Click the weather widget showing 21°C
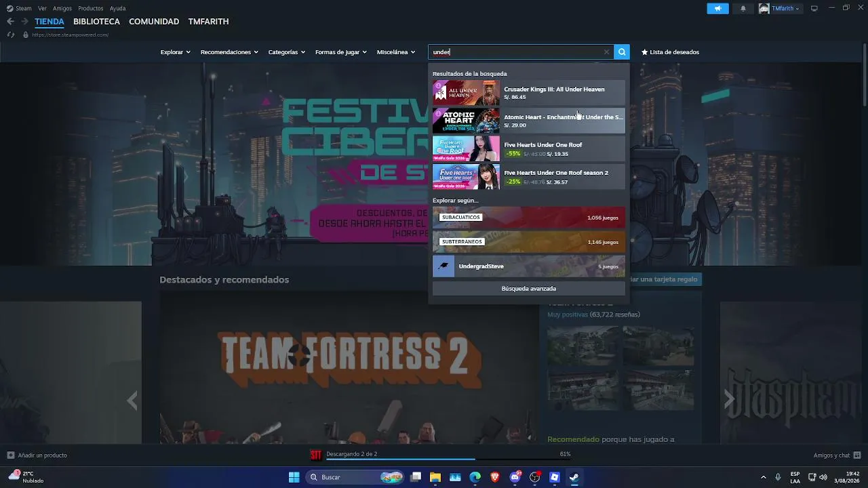This screenshot has height=488, width=868. click(x=26, y=477)
